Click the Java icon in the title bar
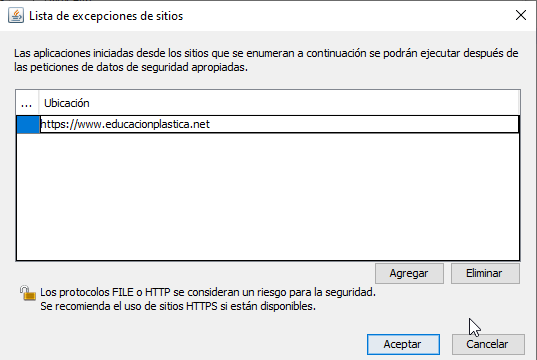 [x=16, y=16]
